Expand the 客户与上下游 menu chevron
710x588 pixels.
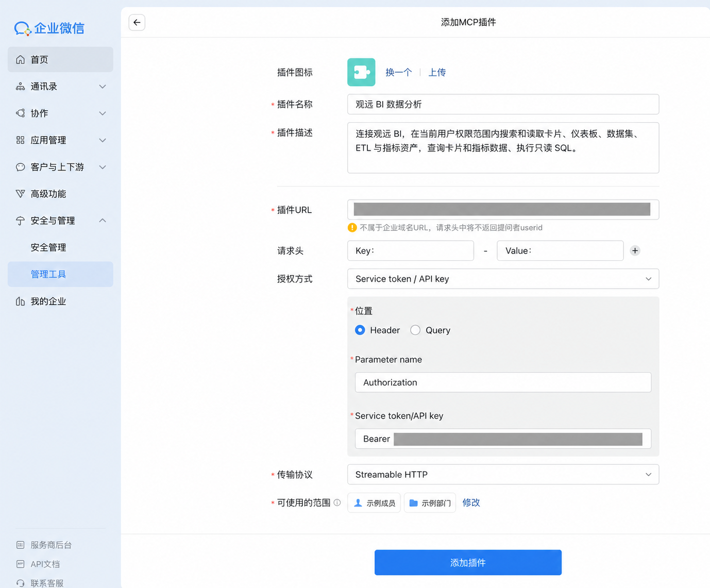pyautogui.click(x=103, y=167)
